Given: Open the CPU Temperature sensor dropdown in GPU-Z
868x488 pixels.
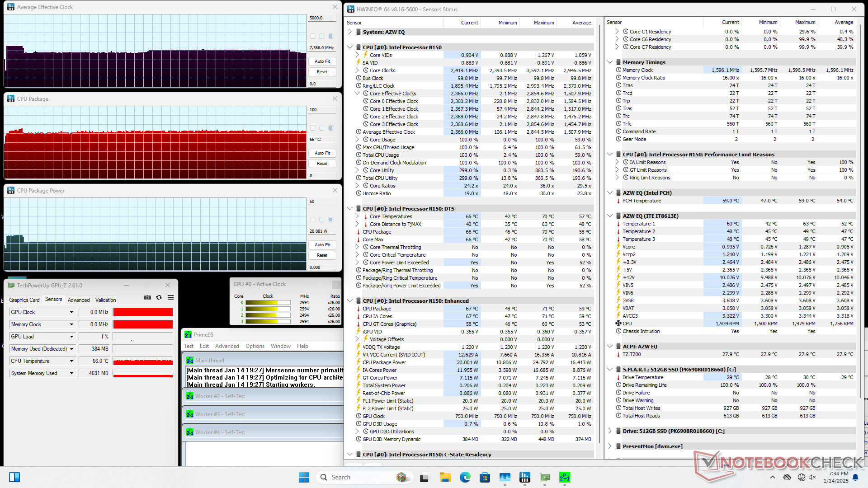Looking at the screenshot, I should tap(71, 361).
